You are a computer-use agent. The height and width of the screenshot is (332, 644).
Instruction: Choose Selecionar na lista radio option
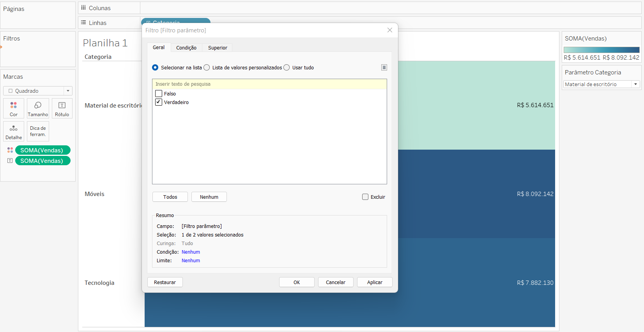coord(155,67)
